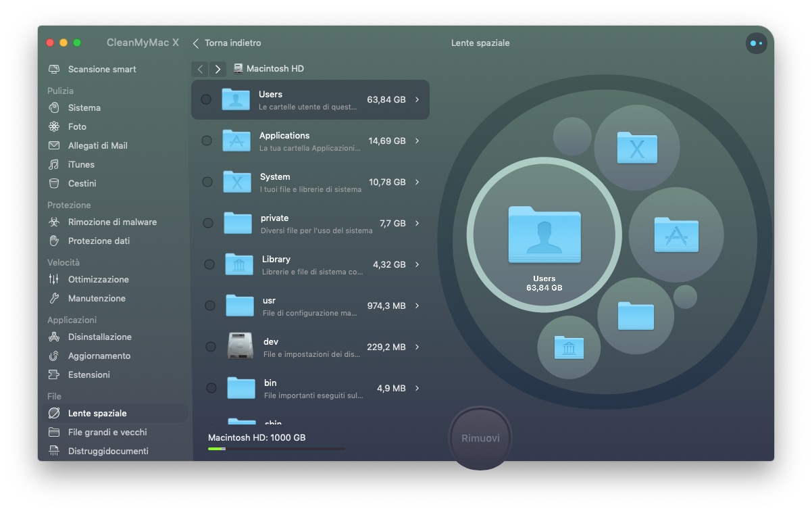Expand dev item with right chevron
Screen dimensions: 812x511
click(x=417, y=347)
